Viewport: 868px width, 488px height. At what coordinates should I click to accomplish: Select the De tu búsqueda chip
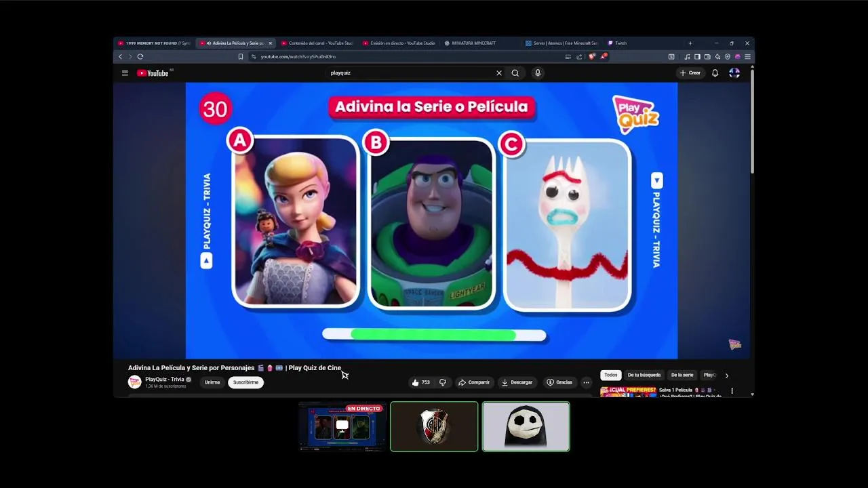[644, 375]
